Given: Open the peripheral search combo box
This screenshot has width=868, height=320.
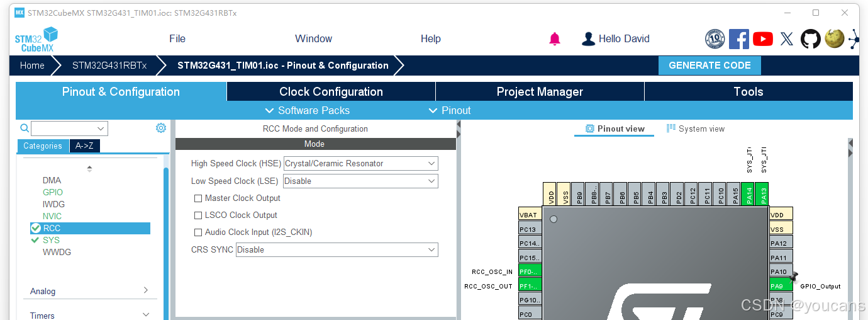Looking at the screenshot, I should [x=70, y=129].
